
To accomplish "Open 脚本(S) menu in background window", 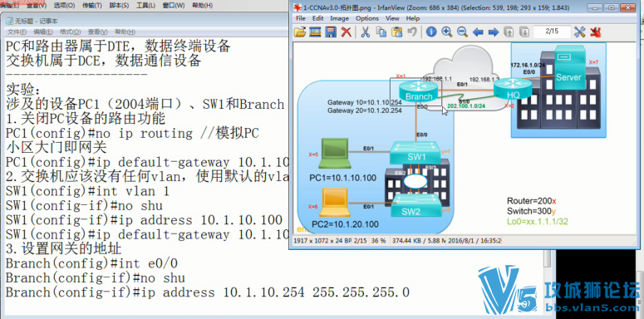I will (x=119, y=6).
